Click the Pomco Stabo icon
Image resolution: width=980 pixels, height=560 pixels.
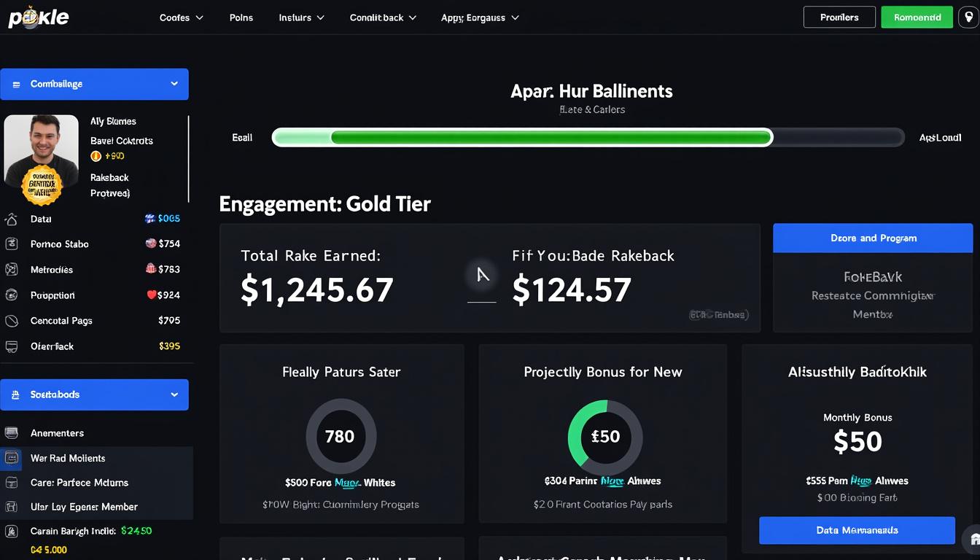(x=12, y=244)
